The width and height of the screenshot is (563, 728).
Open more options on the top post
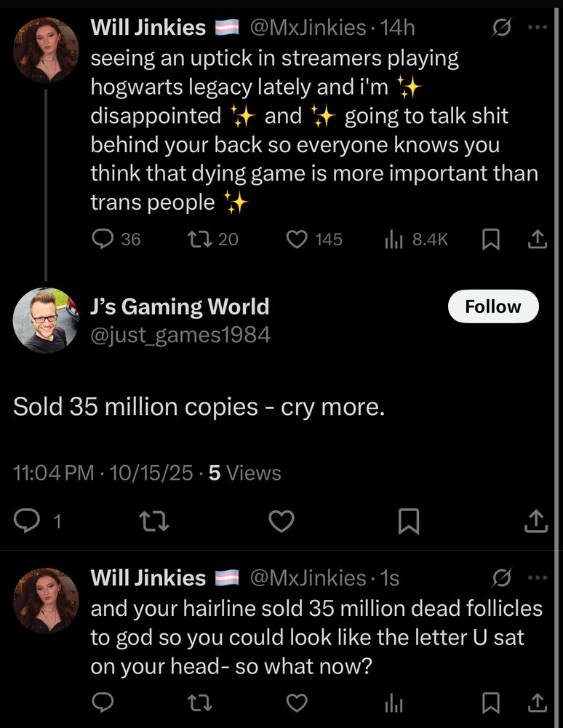tap(537, 28)
